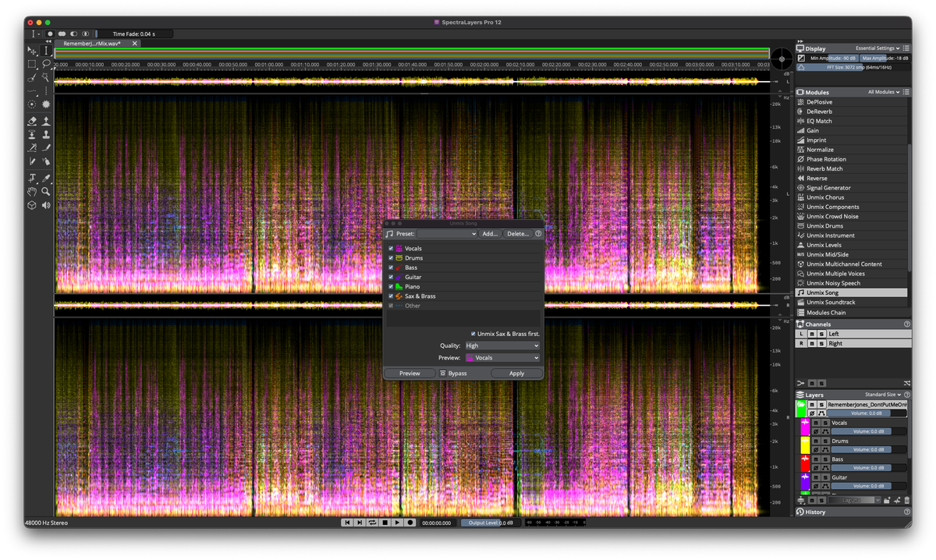
Task: Disable Unmix Sax & Brass first option
Action: pyautogui.click(x=473, y=334)
